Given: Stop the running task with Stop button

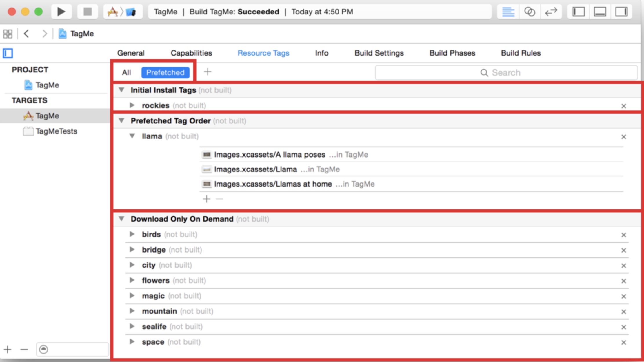Looking at the screenshot, I should click(88, 12).
